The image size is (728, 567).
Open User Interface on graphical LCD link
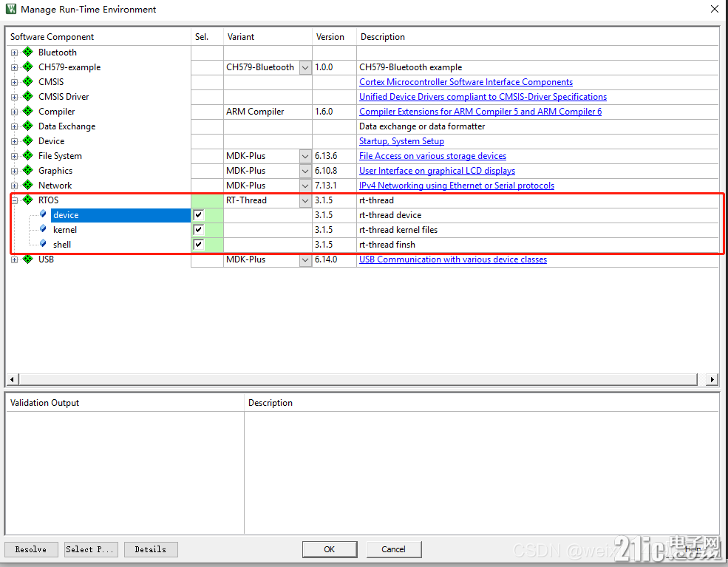[438, 171]
